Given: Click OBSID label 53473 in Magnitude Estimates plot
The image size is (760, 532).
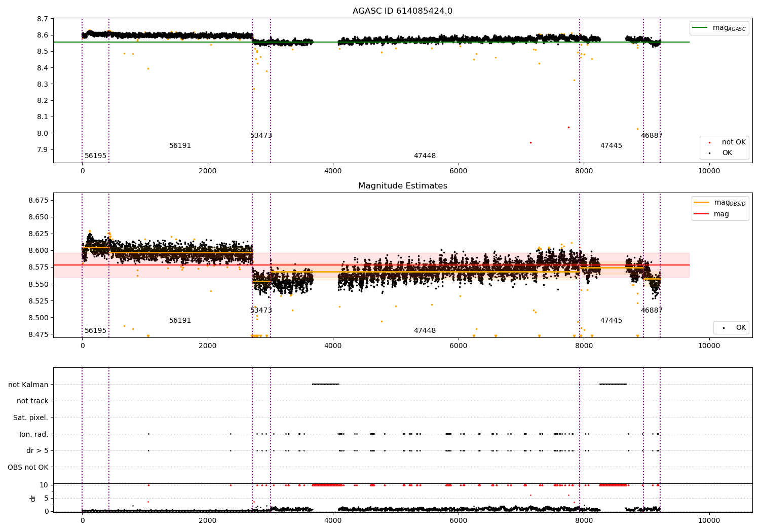Looking at the screenshot, I should [x=261, y=311].
